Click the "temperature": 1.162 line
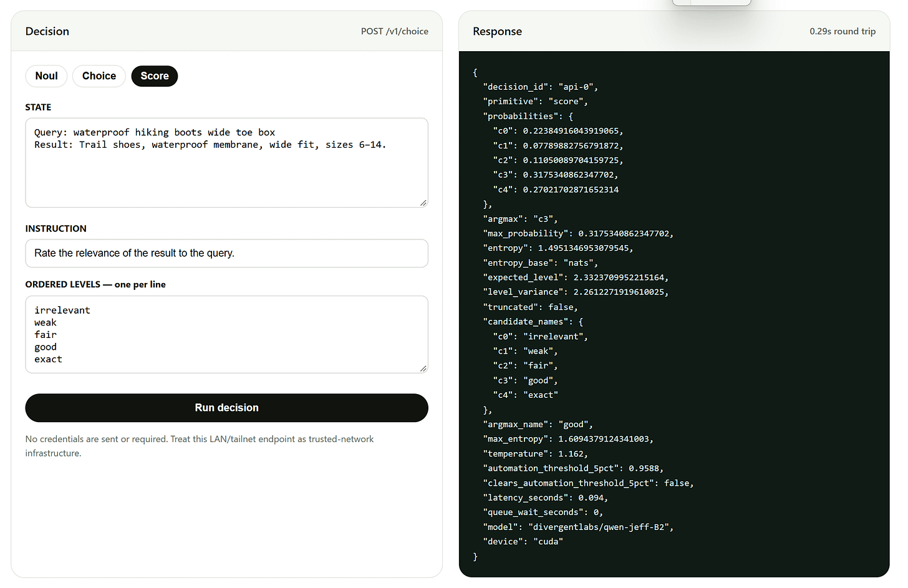 point(535,454)
